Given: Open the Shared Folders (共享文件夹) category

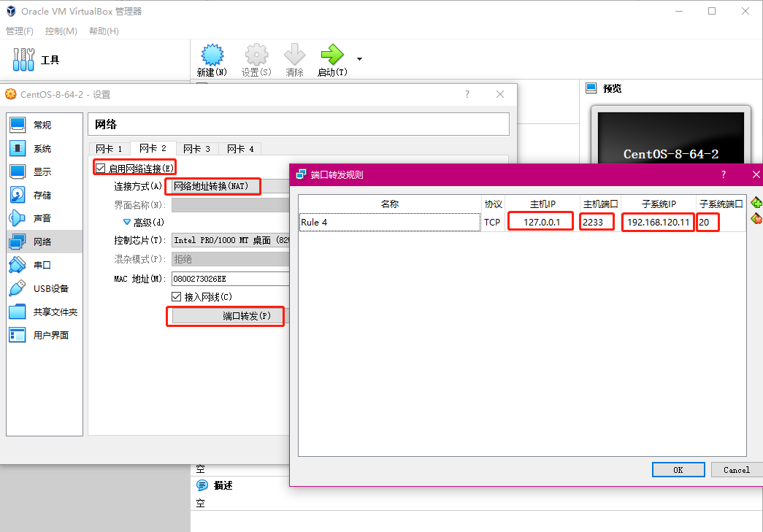Looking at the screenshot, I should coord(45,312).
